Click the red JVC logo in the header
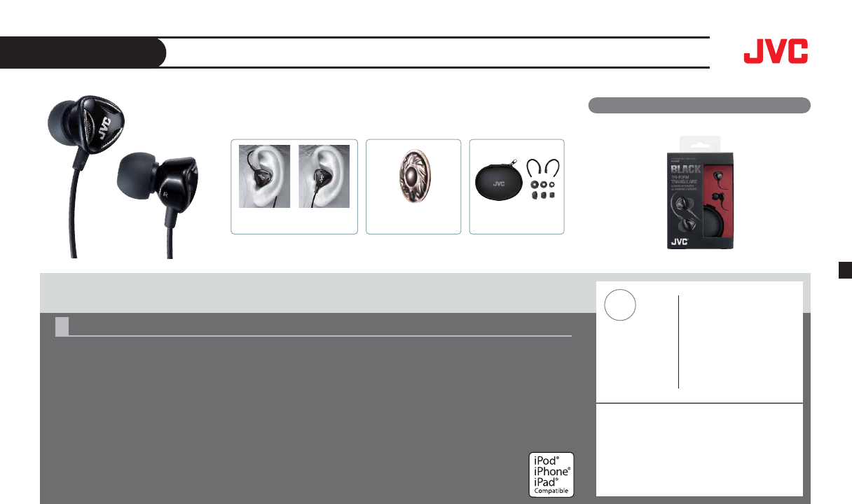 click(776, 52)
